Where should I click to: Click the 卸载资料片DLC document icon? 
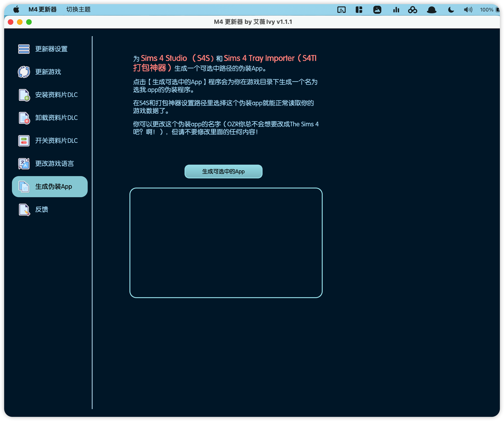point(24,118)
